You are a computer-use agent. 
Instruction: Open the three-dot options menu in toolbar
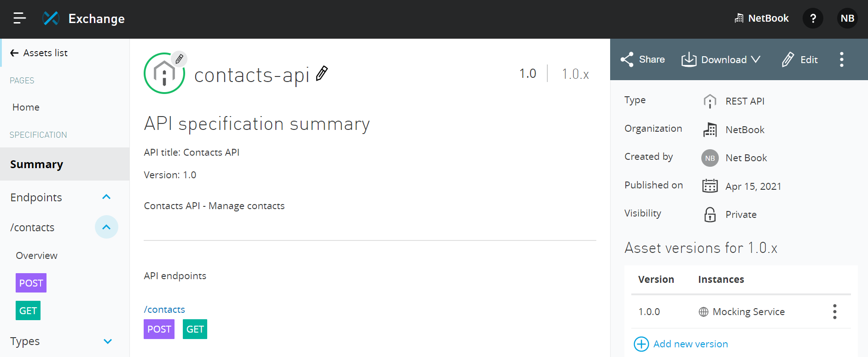point(841,59)
